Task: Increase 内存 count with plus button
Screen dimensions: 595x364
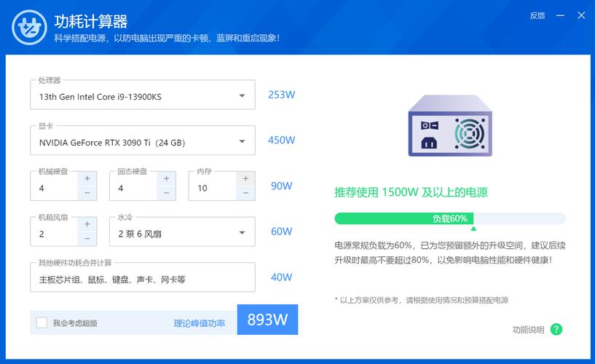Action: tap(245, 178)
